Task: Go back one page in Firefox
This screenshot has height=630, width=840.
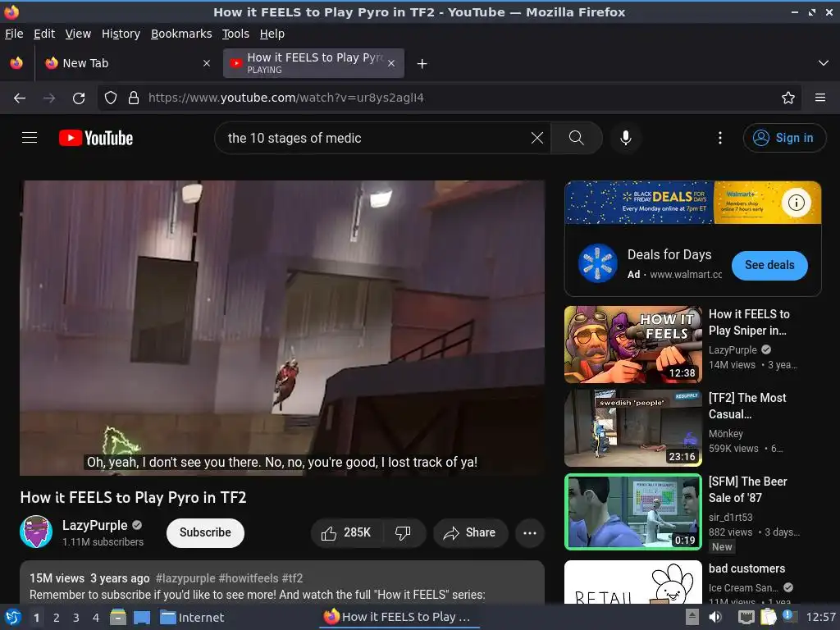Action: tap(20, 98)
